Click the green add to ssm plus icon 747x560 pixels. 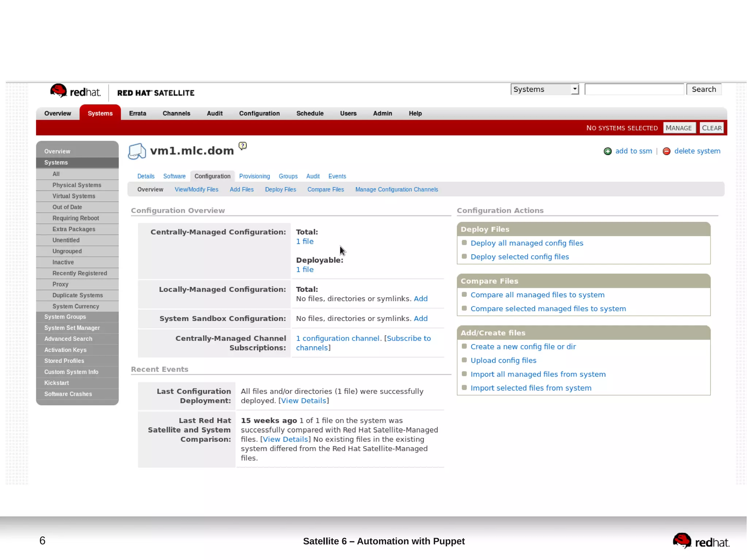(608, 151)
